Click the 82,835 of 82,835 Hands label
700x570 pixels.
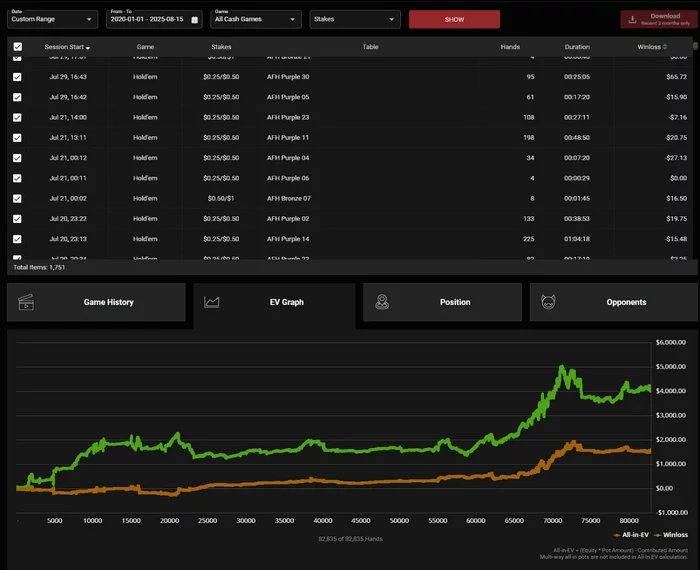pos(350,539)
